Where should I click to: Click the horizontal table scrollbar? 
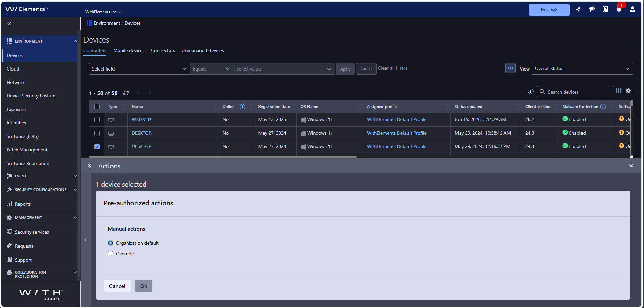(x=223, y=157)
